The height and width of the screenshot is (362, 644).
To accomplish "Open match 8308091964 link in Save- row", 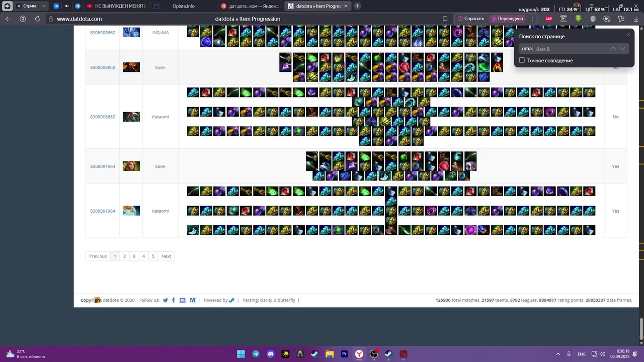I will (103, 166).
